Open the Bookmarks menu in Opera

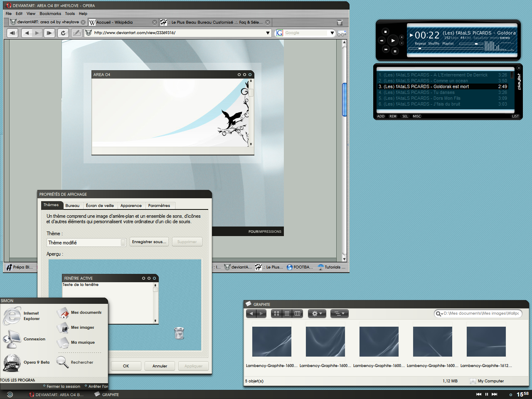pos(50,14)
